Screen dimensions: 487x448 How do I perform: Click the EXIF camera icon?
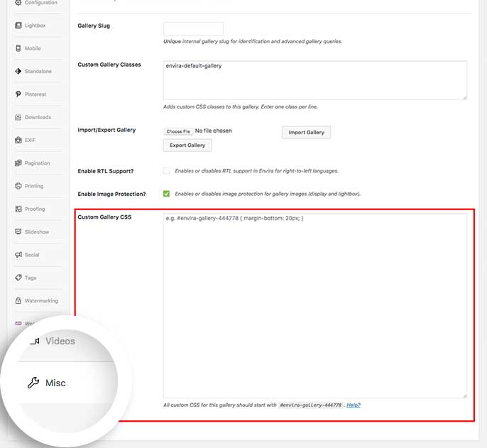[18, 140]
